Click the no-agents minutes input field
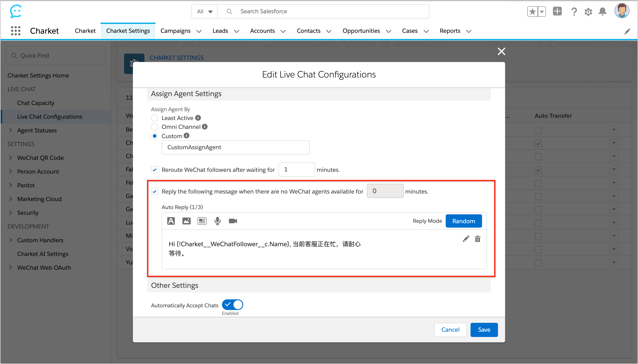The width and height of the screenshot is (638, 364). (x=385, y=191)
